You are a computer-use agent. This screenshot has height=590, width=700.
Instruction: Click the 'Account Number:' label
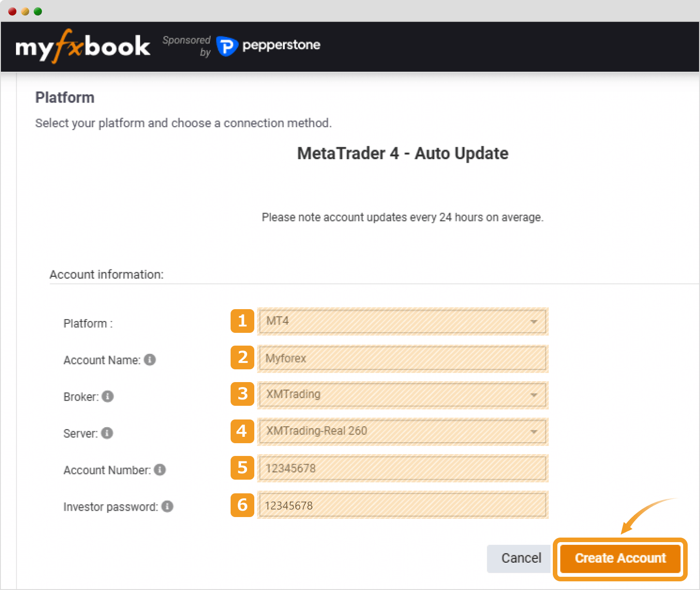point(107,470)
